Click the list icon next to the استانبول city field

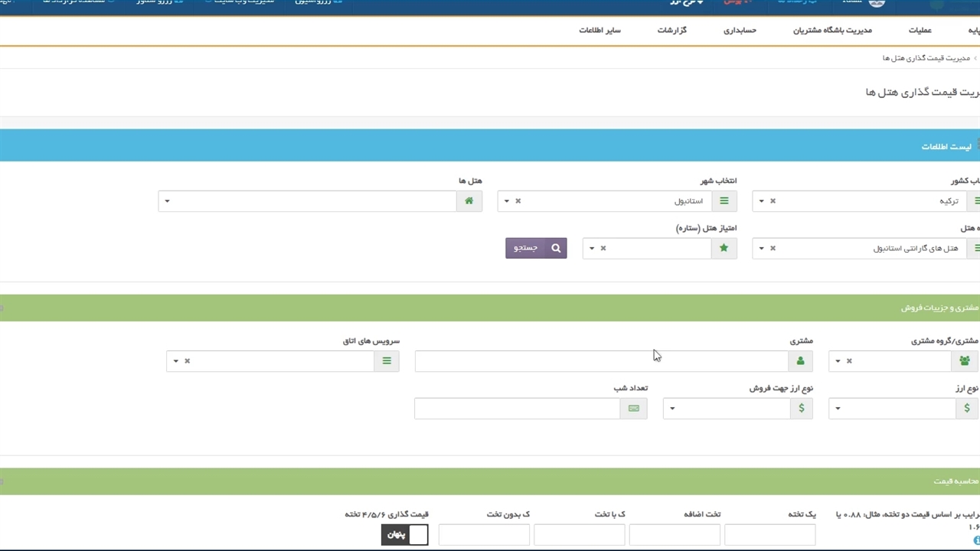point(724,201)
